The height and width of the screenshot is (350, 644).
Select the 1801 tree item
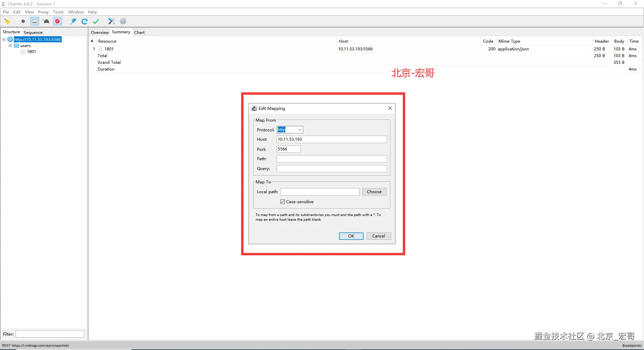coord(31,52)
